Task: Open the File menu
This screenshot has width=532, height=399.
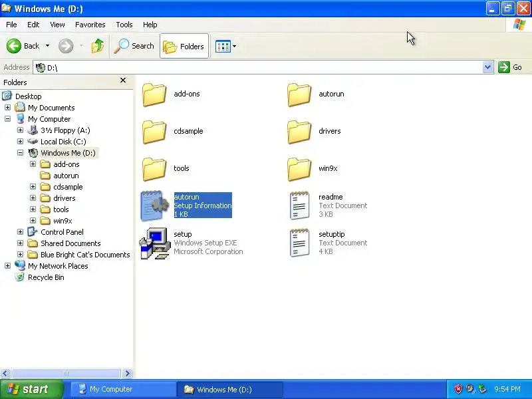Action: 11,25
